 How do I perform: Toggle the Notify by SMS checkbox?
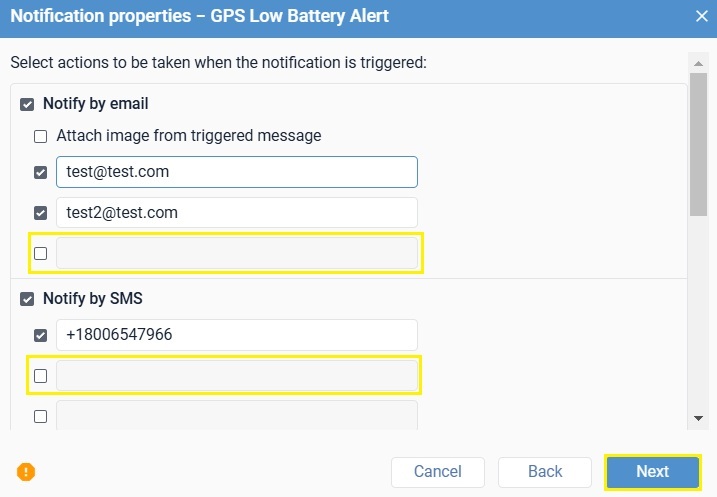point(27,299)
